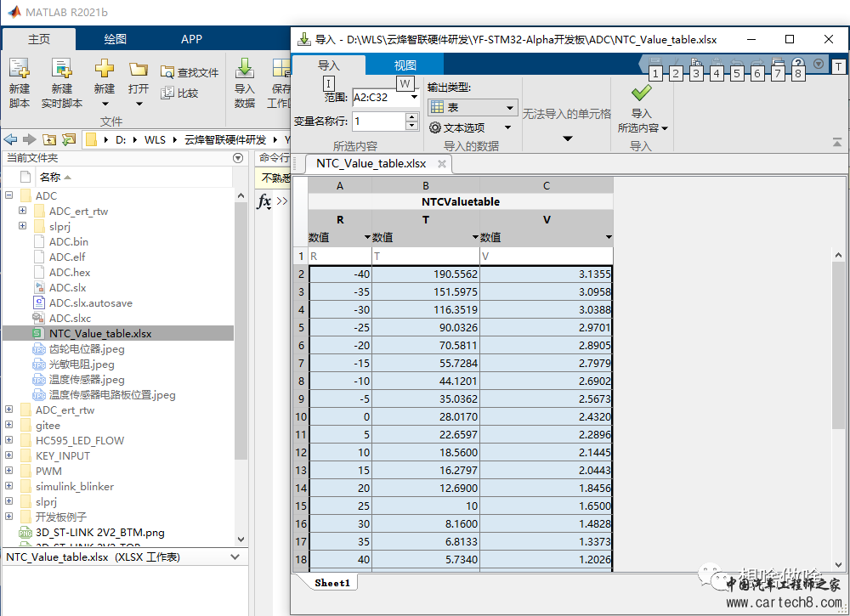Screen dimensions: 850x616
Task: Increase 变量名称行 with the up stepper
Action: point(411,117)
